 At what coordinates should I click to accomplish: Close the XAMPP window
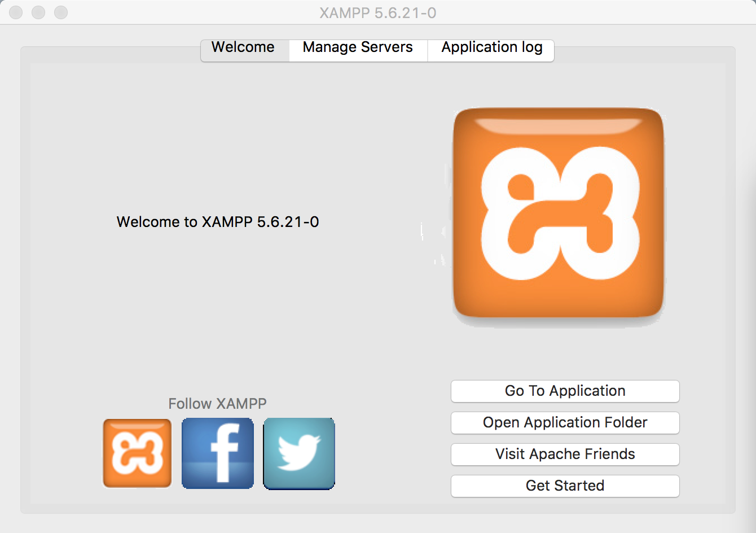[x=16, y=12]
